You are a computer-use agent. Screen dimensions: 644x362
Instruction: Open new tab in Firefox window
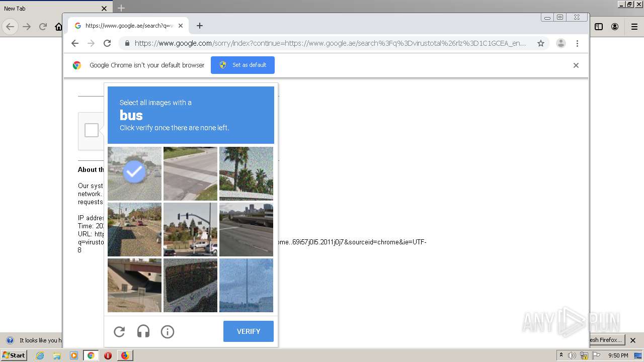coord(121,8)
